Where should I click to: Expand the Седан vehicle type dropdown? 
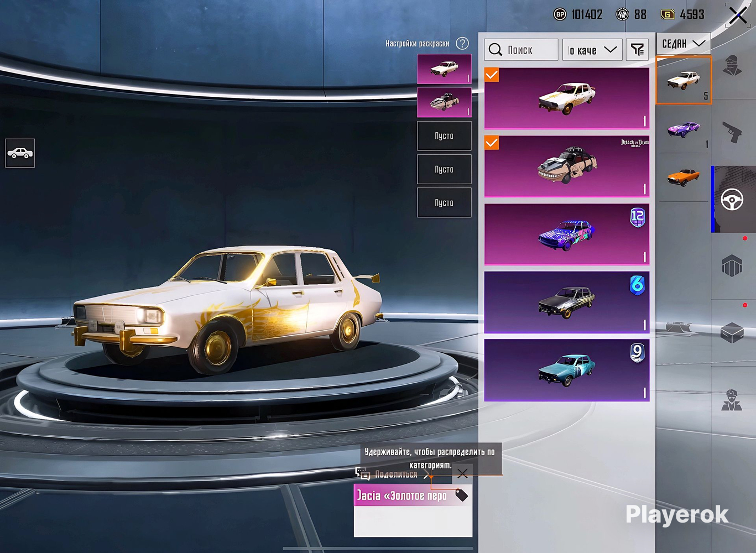pyautogui.click(x=683, y=43)
